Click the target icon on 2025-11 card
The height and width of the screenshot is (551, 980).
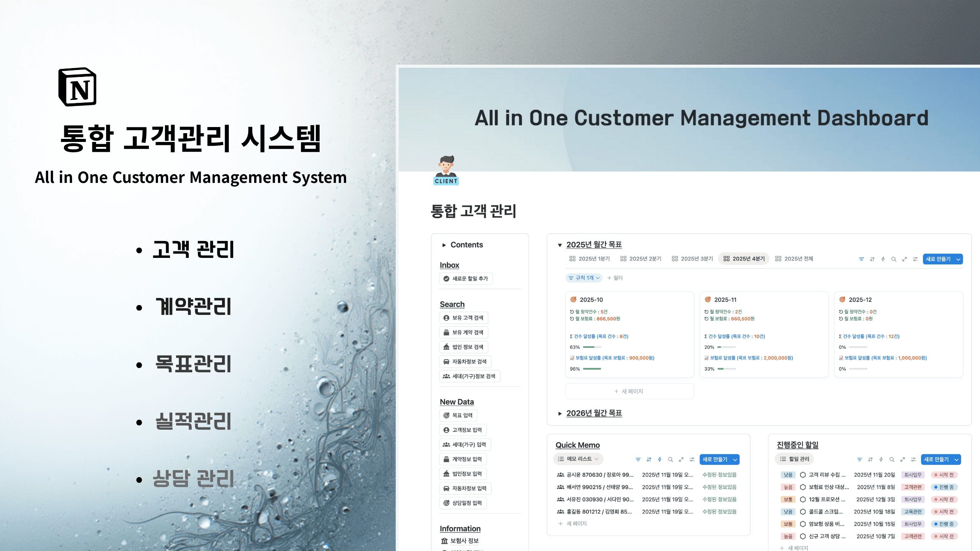(x=708, y=300)
